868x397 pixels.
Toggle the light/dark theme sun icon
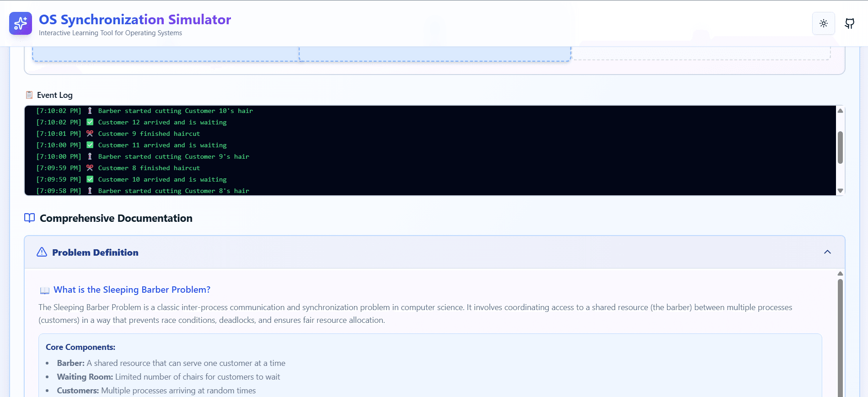[x=824, y=23]
